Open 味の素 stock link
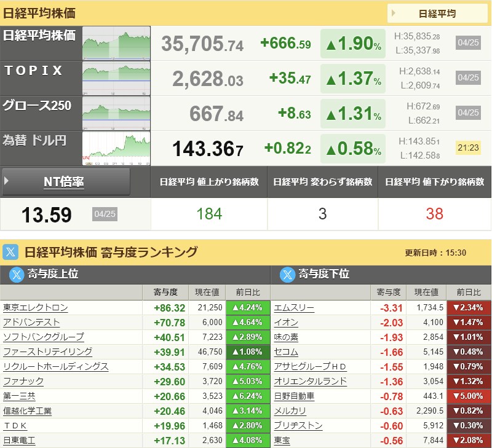Image resolution: width=492 pixels, height=448 pixels. (286, 337)
